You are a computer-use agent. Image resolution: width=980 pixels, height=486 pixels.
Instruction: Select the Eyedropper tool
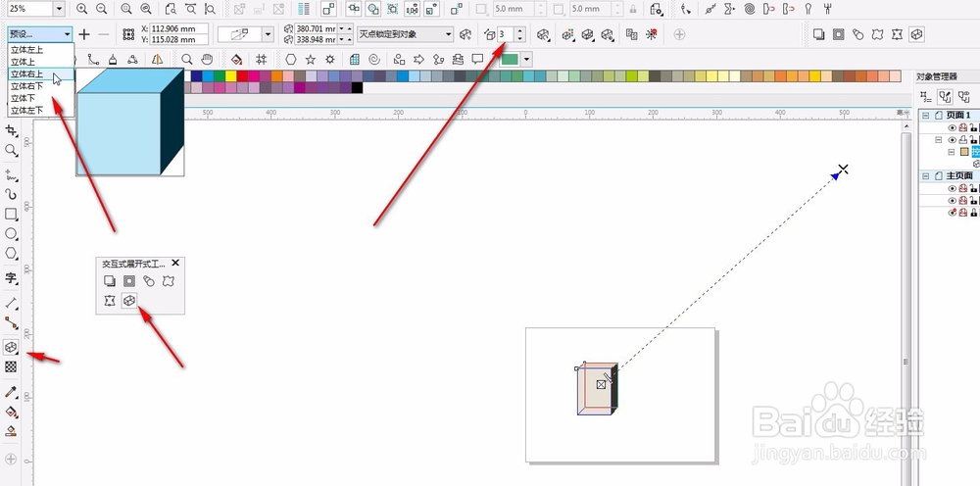(11, 392)
